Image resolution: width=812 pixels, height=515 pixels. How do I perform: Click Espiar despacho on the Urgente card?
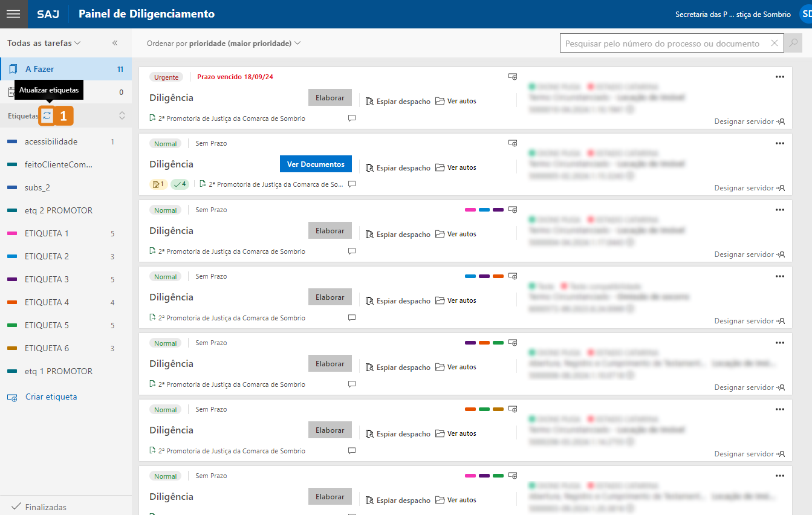click(x=398, y=101)
